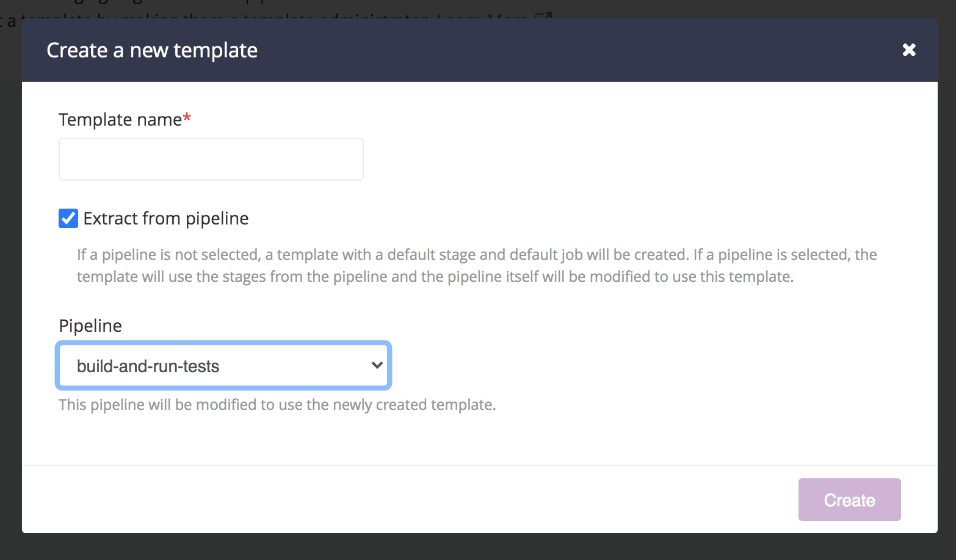Click the blue checkmark icon

68,218
